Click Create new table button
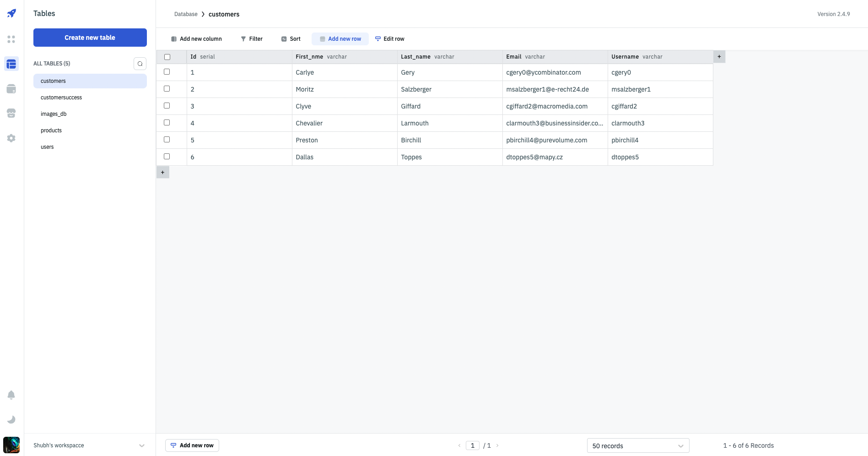This screenshot has height=456, width=868. click(90, 38)
